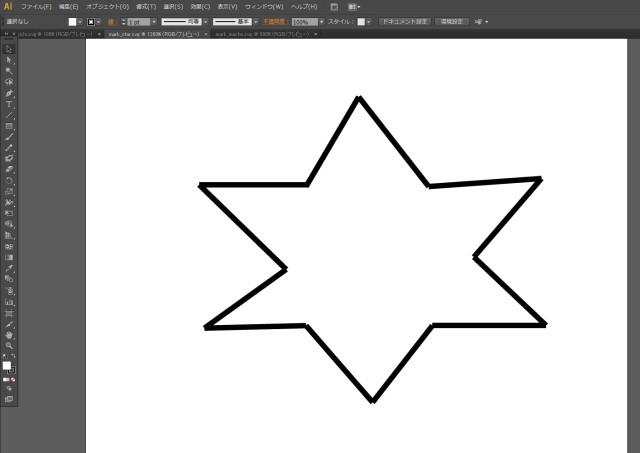Click the stroke color swatch in the control bar

point(93,21)
